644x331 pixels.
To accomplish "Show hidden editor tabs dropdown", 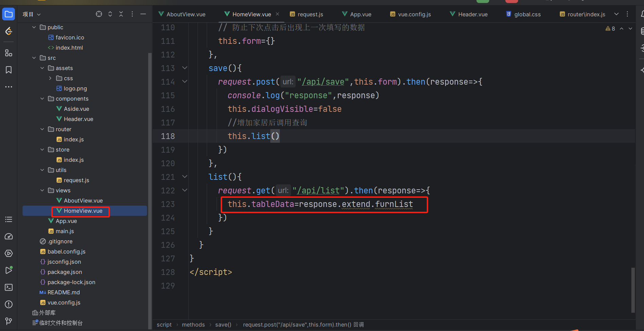I will pos(616,14).
